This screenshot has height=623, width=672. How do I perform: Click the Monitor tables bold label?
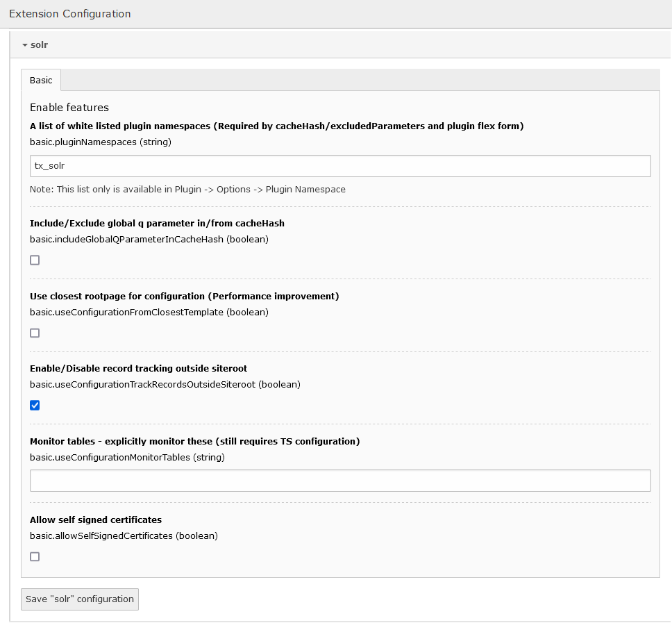click(194, 442)
